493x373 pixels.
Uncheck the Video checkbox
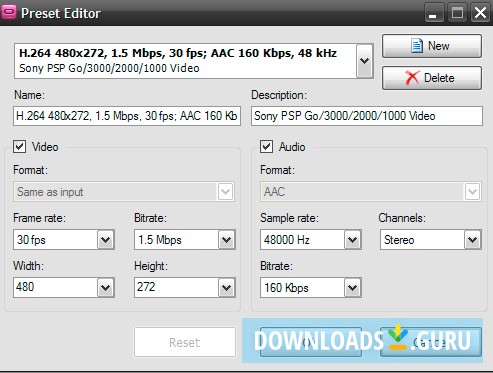[x=20, y=146]
